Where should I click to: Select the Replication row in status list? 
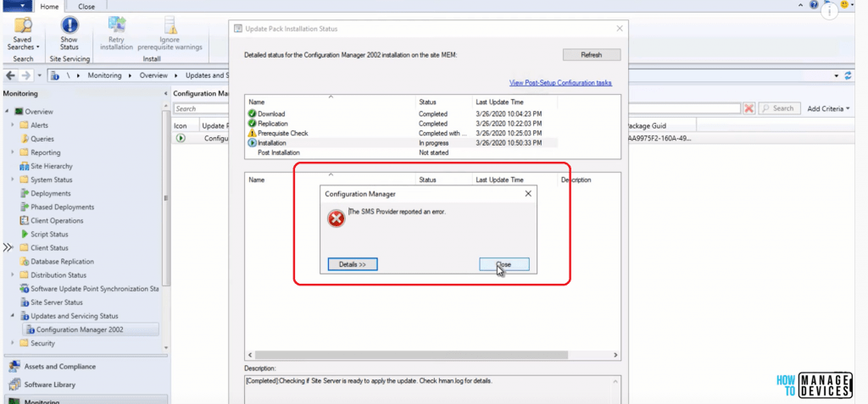(402, 124)
